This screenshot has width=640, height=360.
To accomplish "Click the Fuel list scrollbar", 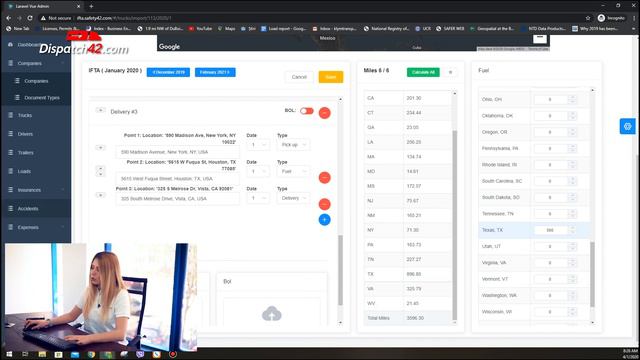I will (x=592, y=273).
